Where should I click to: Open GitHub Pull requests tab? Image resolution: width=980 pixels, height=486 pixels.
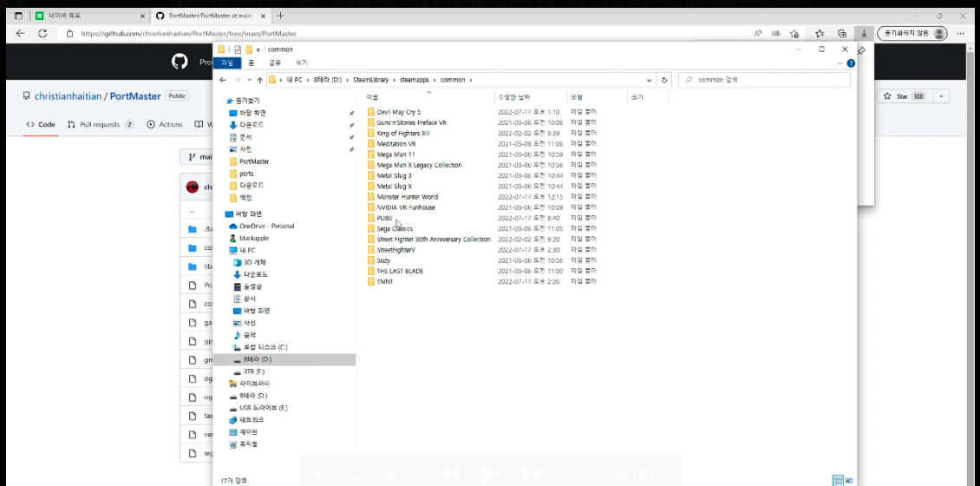click(100, 124)
